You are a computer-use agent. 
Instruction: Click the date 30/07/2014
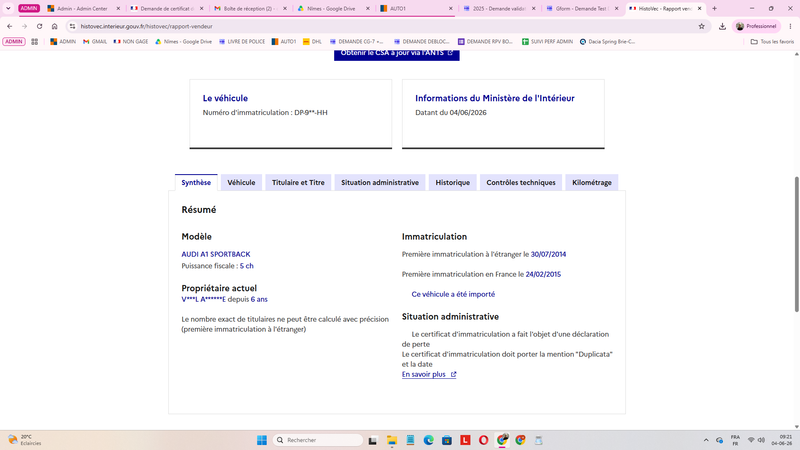[548, 254]
